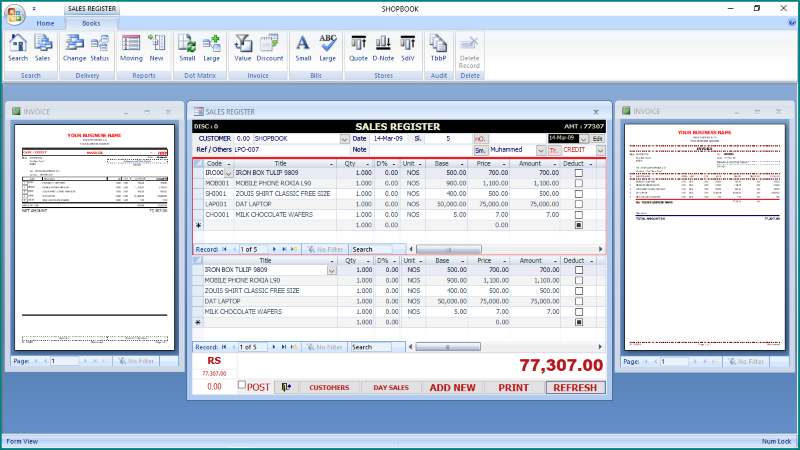Toggle Deduct checkbox for upper MOBILE PHONE ROKIA row
800x450 pixels.
(579, 183)
